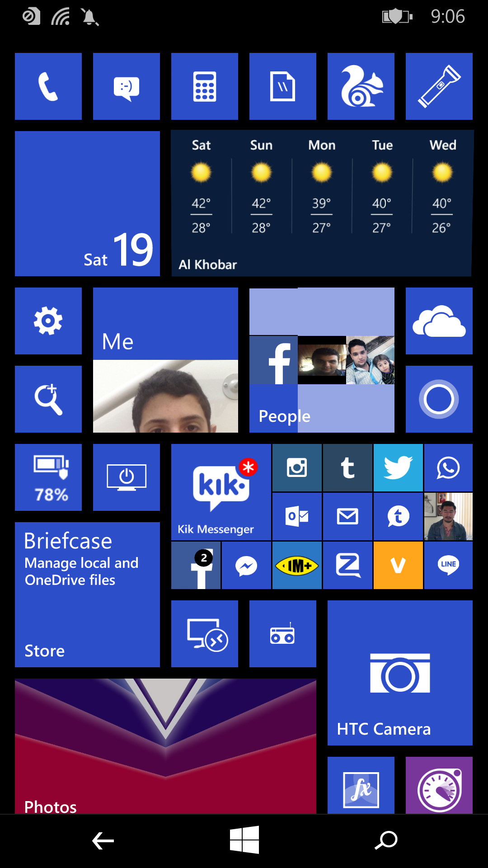Tap the Z speech-bubble tile
The image size is (488, 868).
pyautogui.click(x=347, y=565)
